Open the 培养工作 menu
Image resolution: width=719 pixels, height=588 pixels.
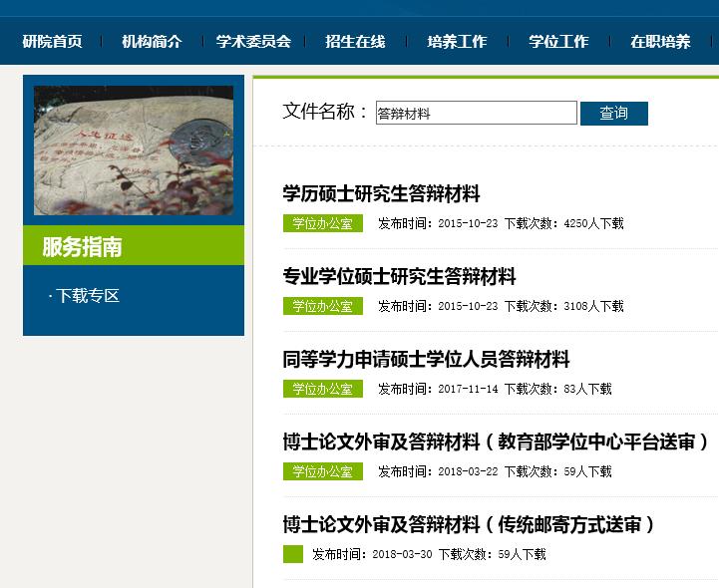click(x=457, y=42)
